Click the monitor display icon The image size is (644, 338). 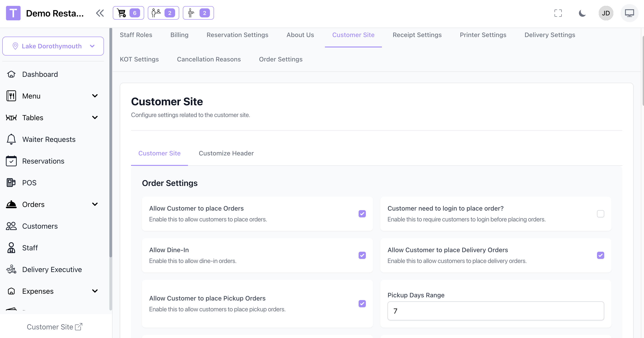629,13
